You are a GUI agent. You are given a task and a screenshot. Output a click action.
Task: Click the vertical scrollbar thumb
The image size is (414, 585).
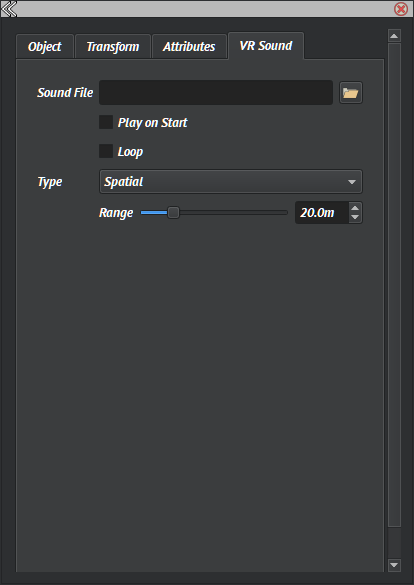click(x=394, y=285)
